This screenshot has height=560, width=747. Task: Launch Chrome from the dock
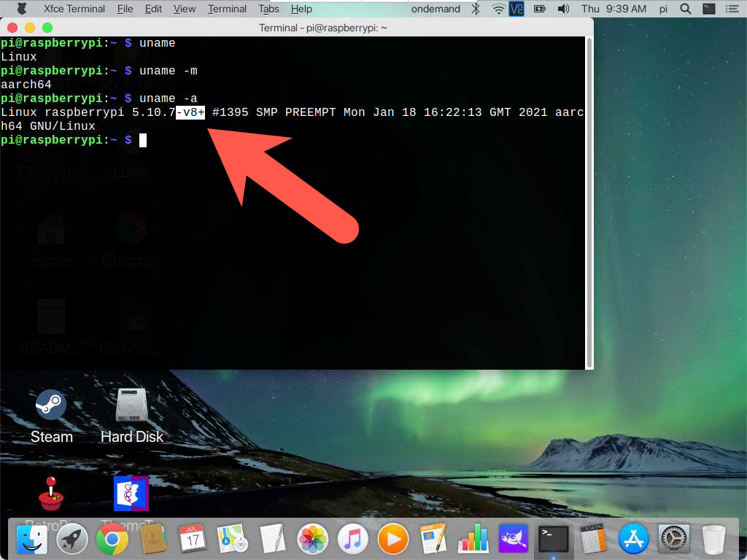tap(112, 540)
